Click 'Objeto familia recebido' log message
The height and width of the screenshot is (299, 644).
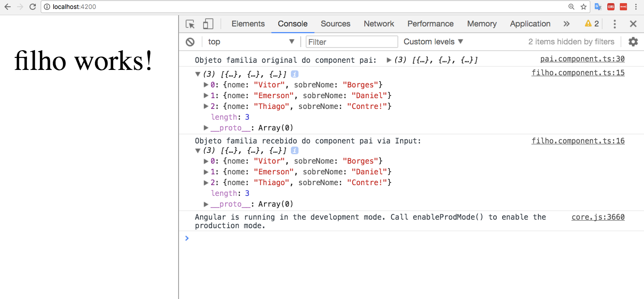coord(308,141)
